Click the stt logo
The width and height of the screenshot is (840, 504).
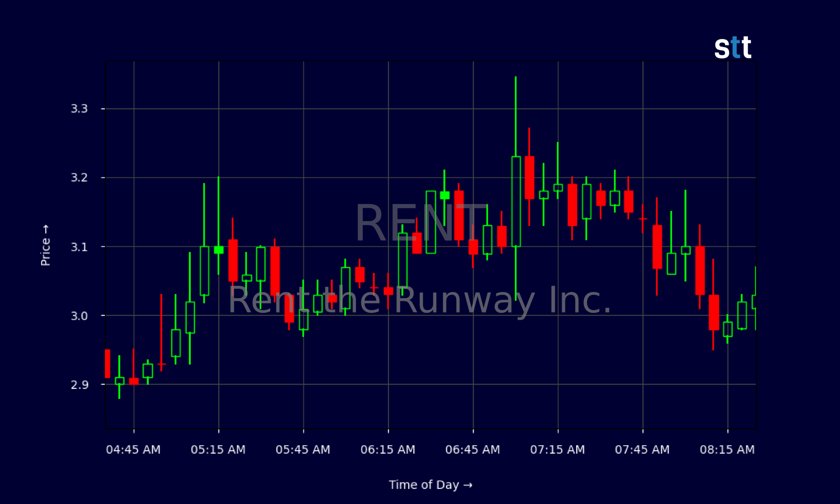click(733, 48)
